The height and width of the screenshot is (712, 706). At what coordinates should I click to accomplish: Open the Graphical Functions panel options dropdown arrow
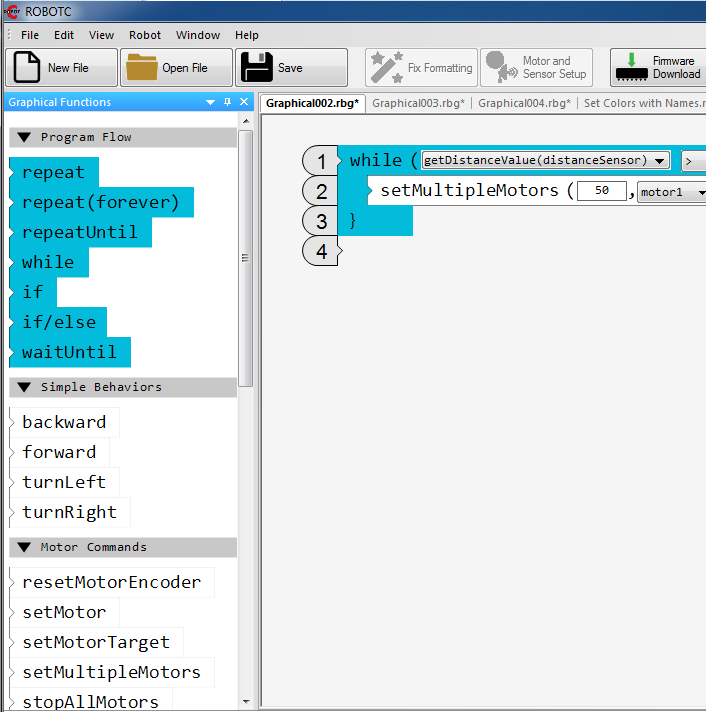(210, 102)
